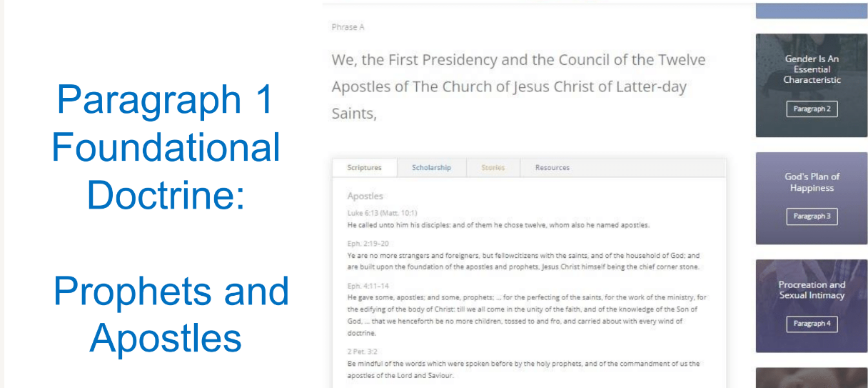Click the Paragraph 1 Foundational Doctrine title
Image resolution: width=868 pixels, height=388 pixels.
coord(166,147)
